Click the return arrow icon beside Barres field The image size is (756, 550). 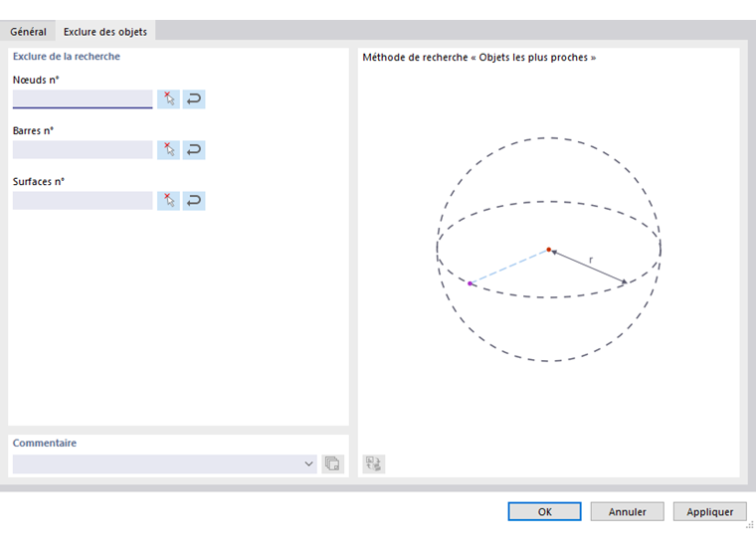194,150
